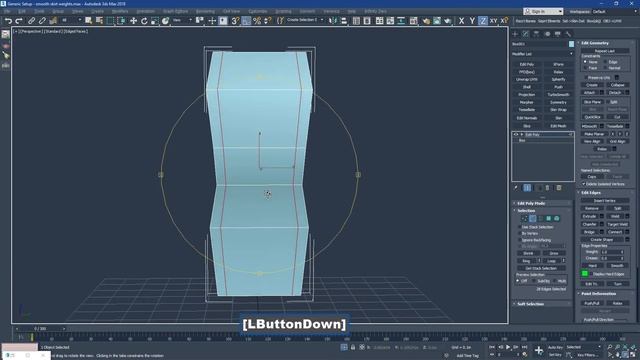The height and width of the screenshot is (360, 640).
Task: Click the Configure Modifier Sets icon
Action: coord(559,188)
